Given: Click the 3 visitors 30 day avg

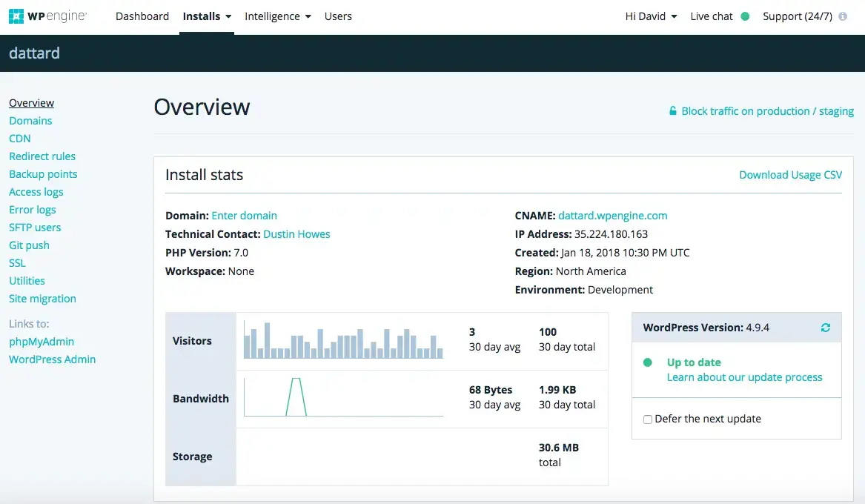Looking at the screenshot, I should 472,332.
